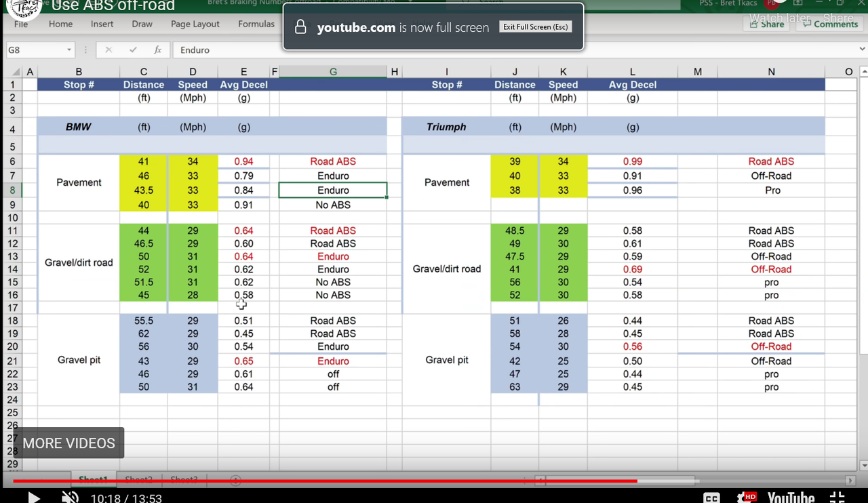Open the Formulas ribbon tab
The height and width of the screenshot is (503, 868).
[x=256, y=24]
